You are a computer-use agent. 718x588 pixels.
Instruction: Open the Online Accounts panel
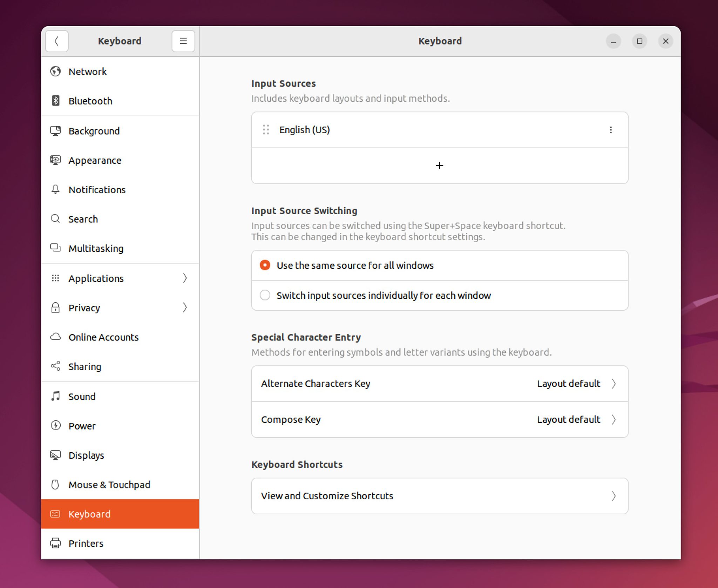[103, 337]
